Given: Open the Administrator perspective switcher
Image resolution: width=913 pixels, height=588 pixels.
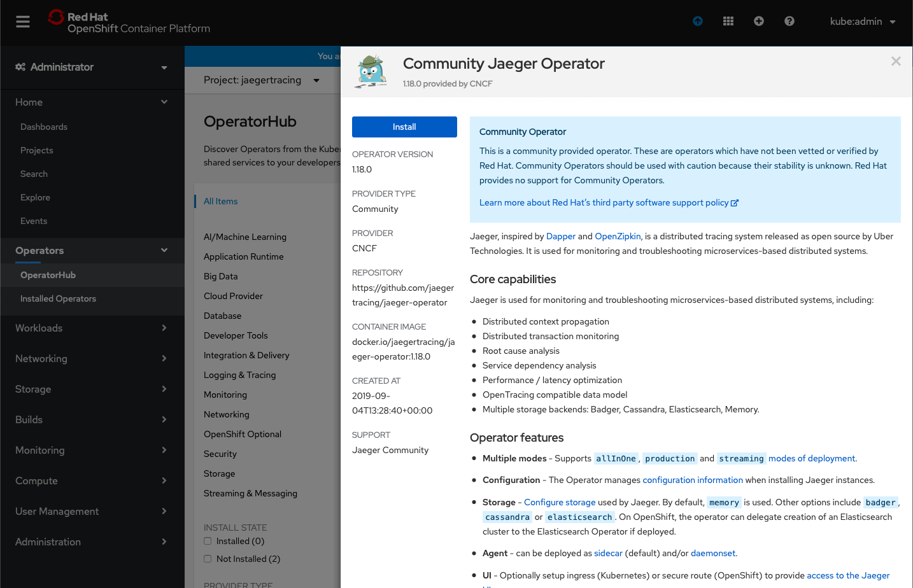Looking at the screenshot, I should (x=92, y=67).
